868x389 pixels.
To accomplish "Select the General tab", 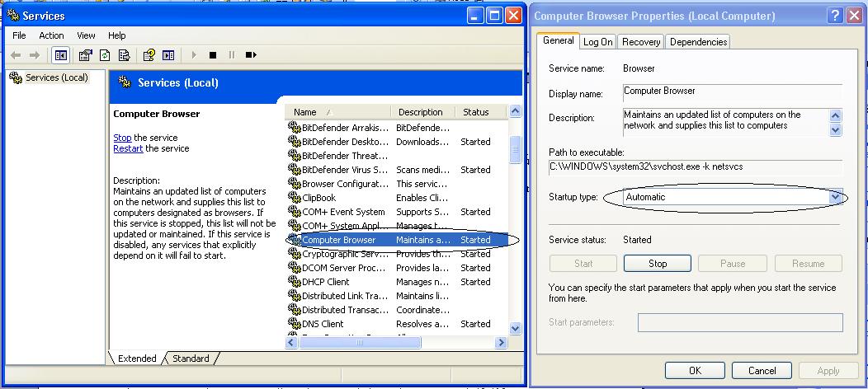I will (x=558, y=40).
